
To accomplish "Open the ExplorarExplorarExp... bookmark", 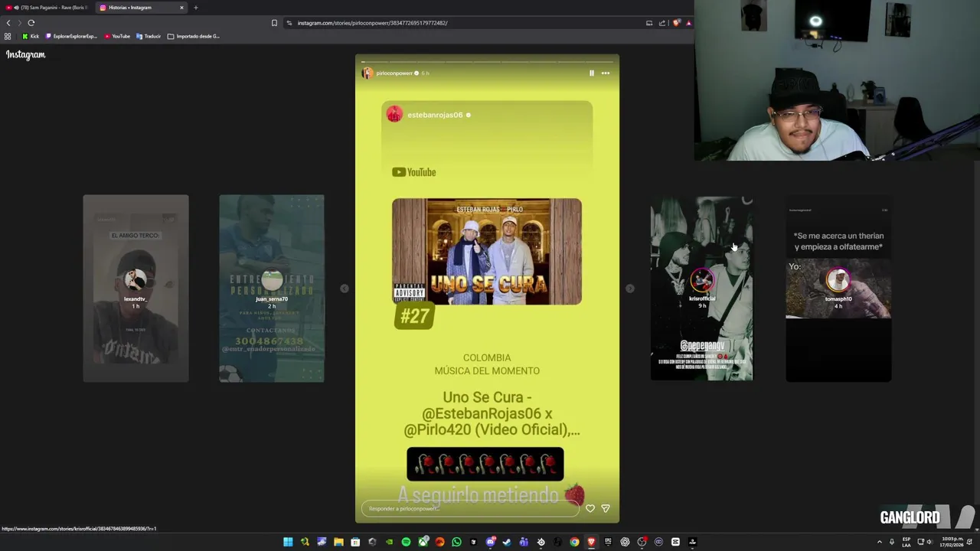I will point(71,36).
